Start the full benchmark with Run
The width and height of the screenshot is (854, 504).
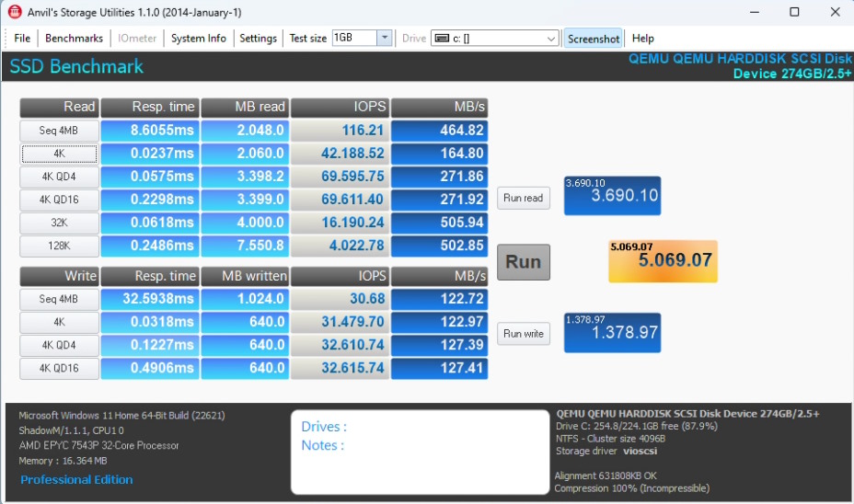click(524, 262)
